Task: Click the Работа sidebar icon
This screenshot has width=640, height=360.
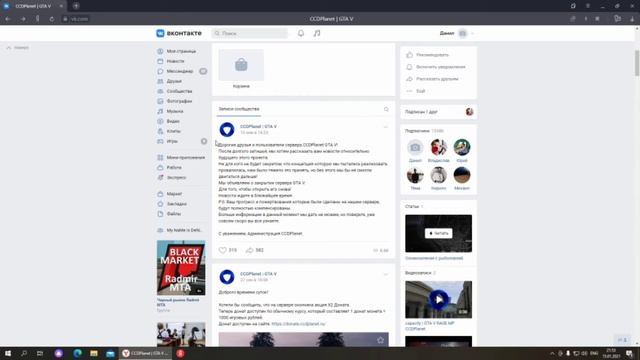Action: point(160,167)
